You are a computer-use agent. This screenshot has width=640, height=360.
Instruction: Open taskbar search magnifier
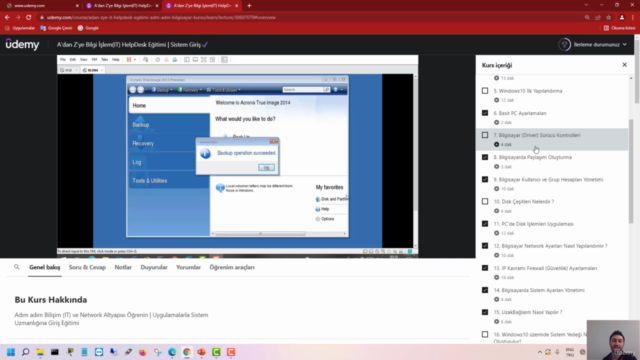(25, 352)
